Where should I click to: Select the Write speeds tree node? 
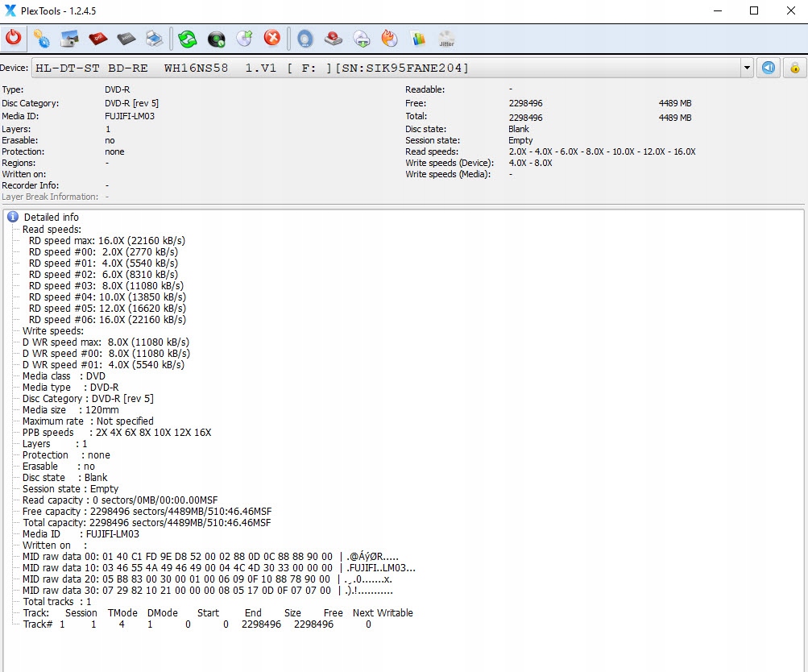(52, 331)
